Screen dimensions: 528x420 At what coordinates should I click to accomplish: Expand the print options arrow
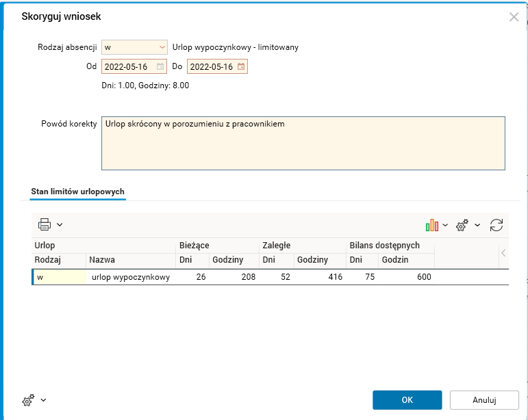click(60, 224)
